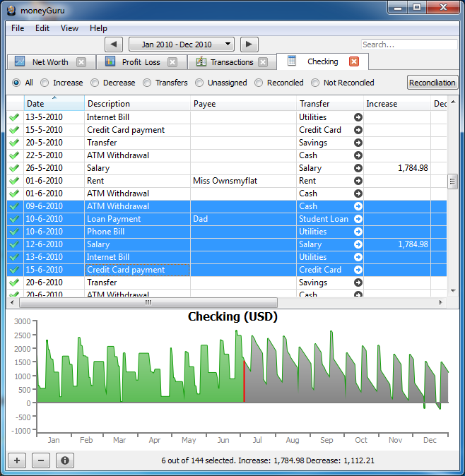
Task: Sort by the Date column header
Action: click(x=54, y=104)
